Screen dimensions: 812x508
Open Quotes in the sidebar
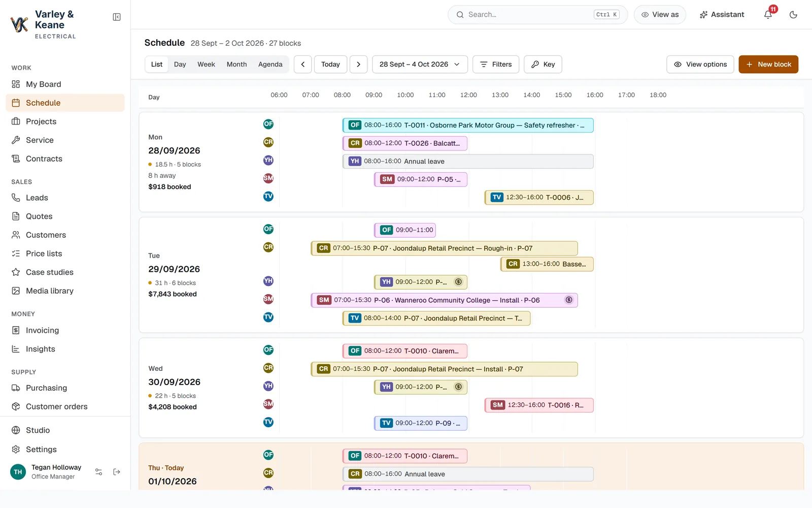65,216
